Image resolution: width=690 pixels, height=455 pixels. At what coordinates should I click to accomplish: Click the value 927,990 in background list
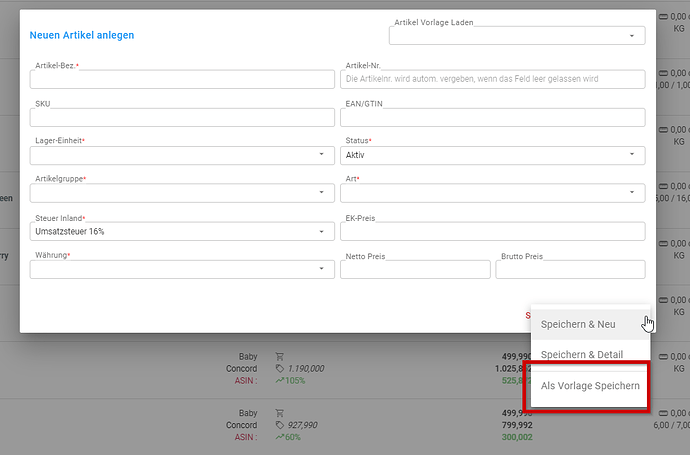(x=302, y=425)
